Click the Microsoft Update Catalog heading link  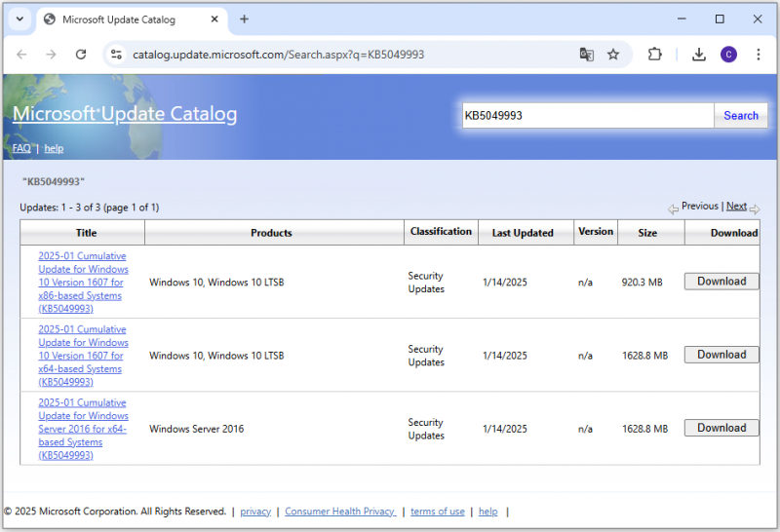pyautogui.click(x=125, y=114)
